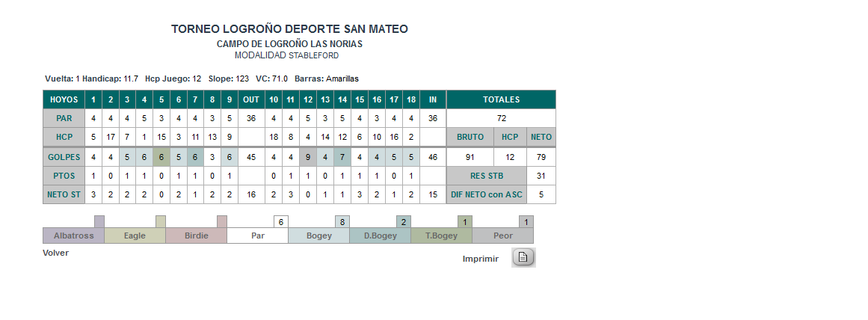Click the Bogey legend swatch
This screenshot has height=320, width=868.
pos(319,236)
